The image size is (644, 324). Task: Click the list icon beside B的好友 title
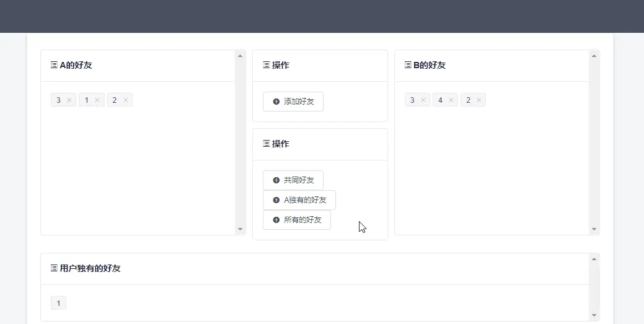pyautogui.click(x=408, y=65)
